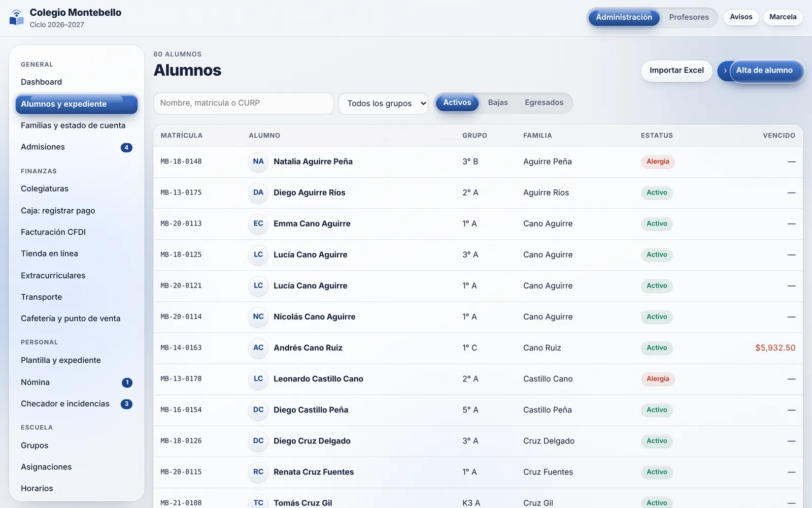Switch to Profesores mode
Image resolution: width=812 pixels, height=508 pixels.
(x=689, y=17)
